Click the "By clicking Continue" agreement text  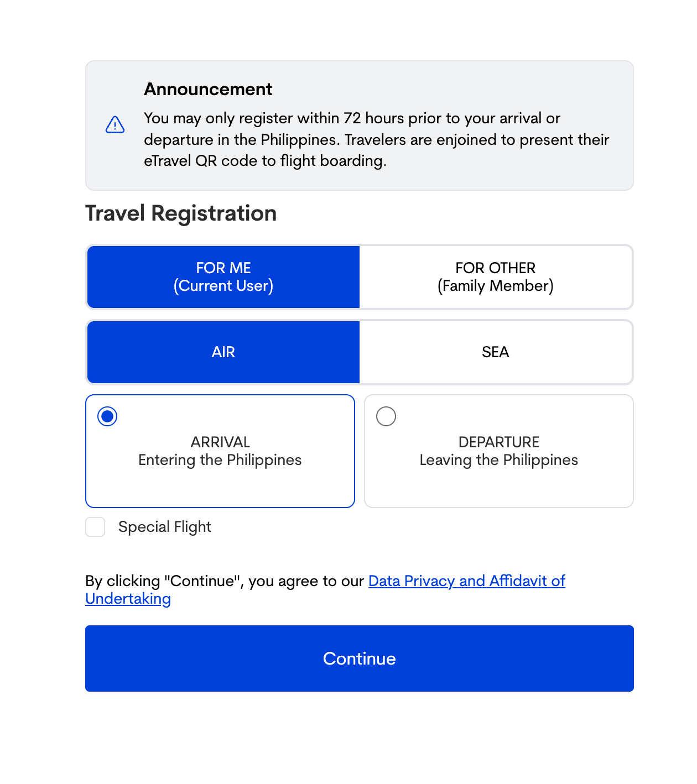coord(224,581)
